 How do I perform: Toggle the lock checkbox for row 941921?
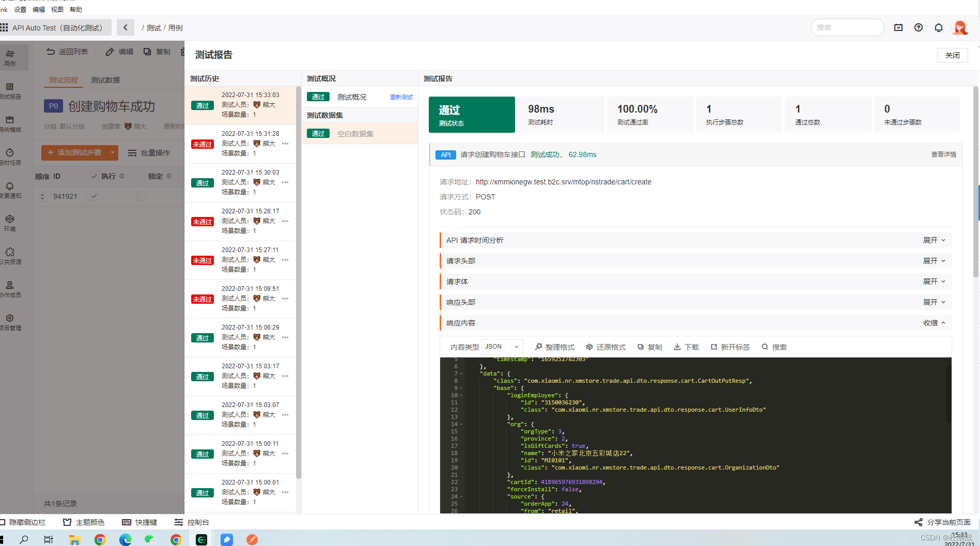141,196
